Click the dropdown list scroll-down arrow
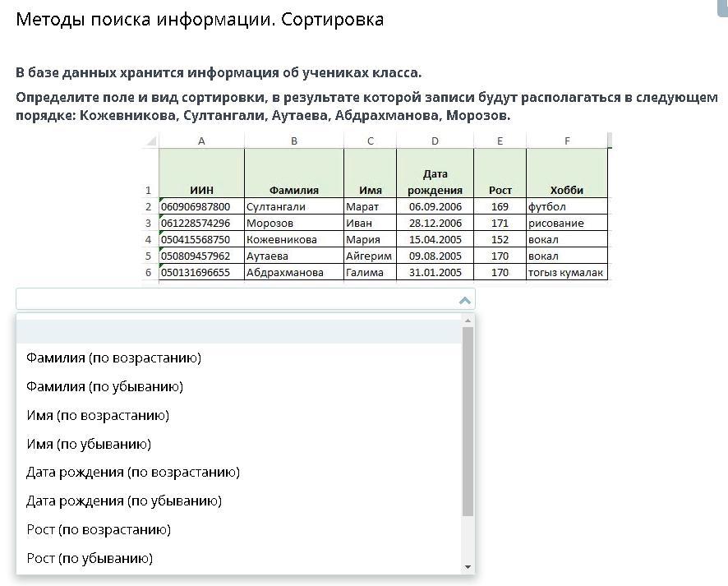The image size is (728, 586). 468,567
